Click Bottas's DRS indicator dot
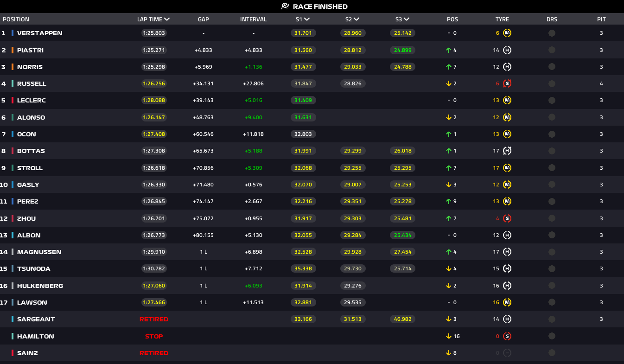Viewport: 624px width, 364px height. click(x=552, y=151)
